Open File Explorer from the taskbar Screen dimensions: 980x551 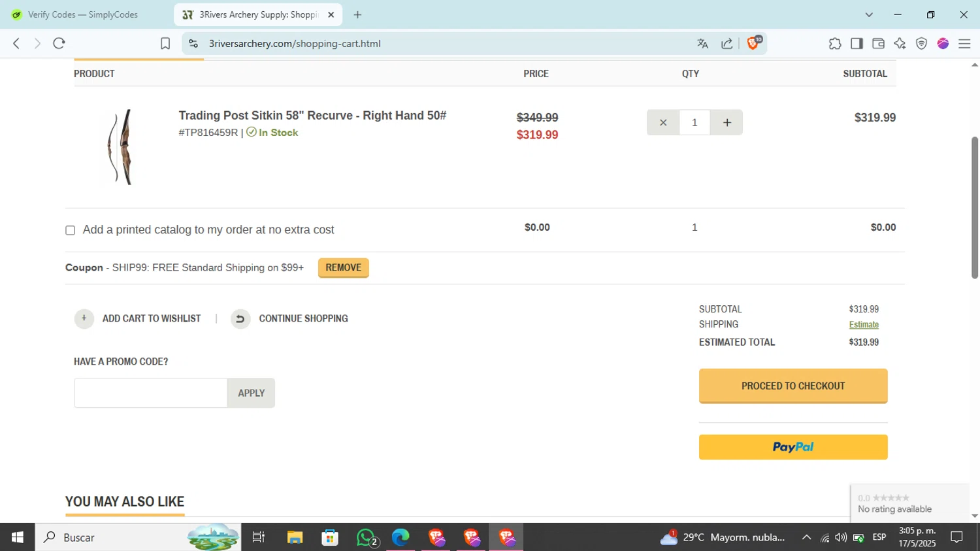tap(295, 537)
